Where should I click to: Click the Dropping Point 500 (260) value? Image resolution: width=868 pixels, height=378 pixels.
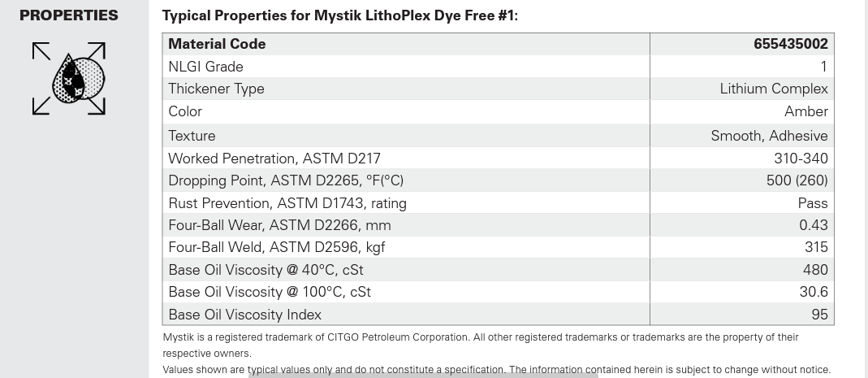click(x=797, y=180)
